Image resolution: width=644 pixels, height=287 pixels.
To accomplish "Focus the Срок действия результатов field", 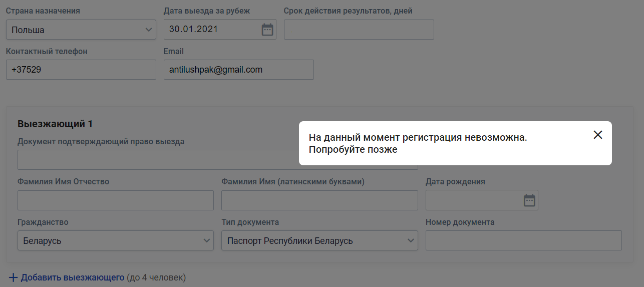I will (x=359, y=30).
